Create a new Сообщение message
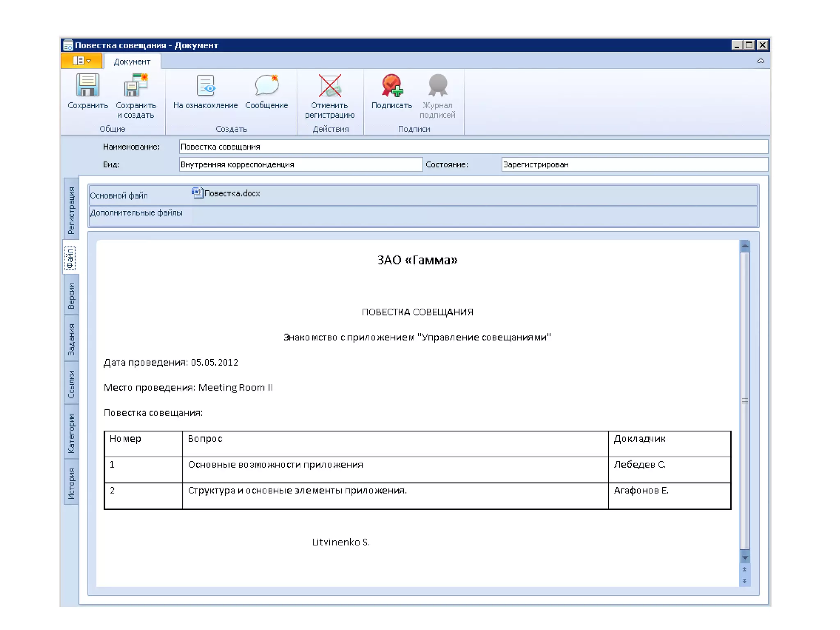Screen dimensions: 840x630 click(266, 86)
